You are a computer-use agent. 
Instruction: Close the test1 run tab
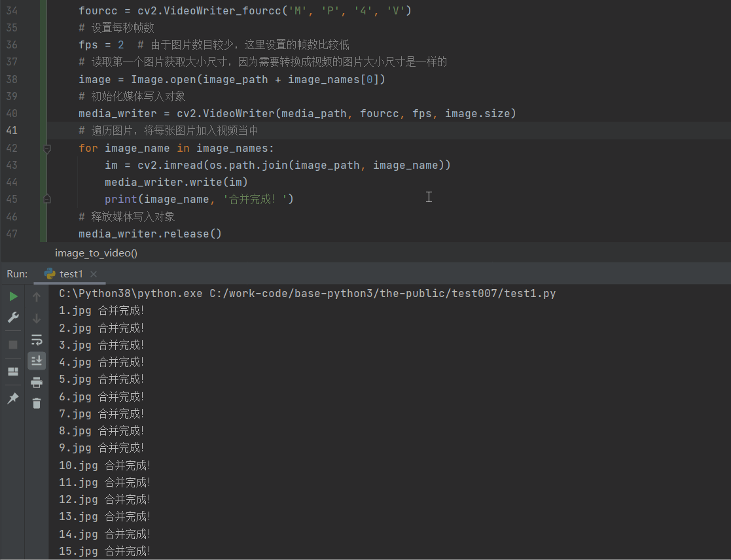(x=94, y=274)
